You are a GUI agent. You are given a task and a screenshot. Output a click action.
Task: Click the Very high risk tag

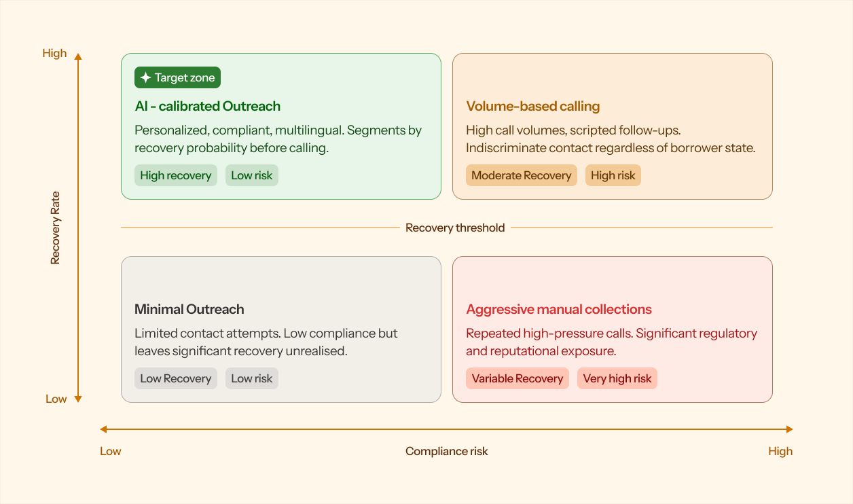[617, 378]
